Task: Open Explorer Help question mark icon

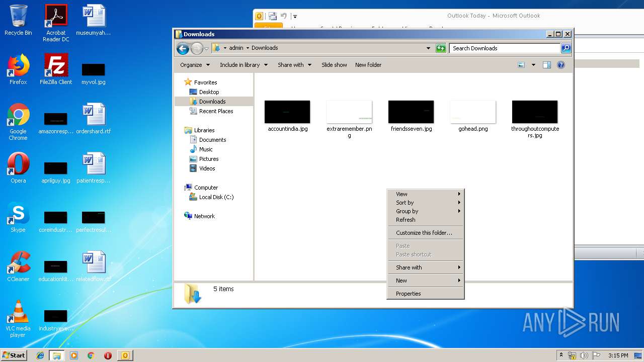Action: coord(561,65)
